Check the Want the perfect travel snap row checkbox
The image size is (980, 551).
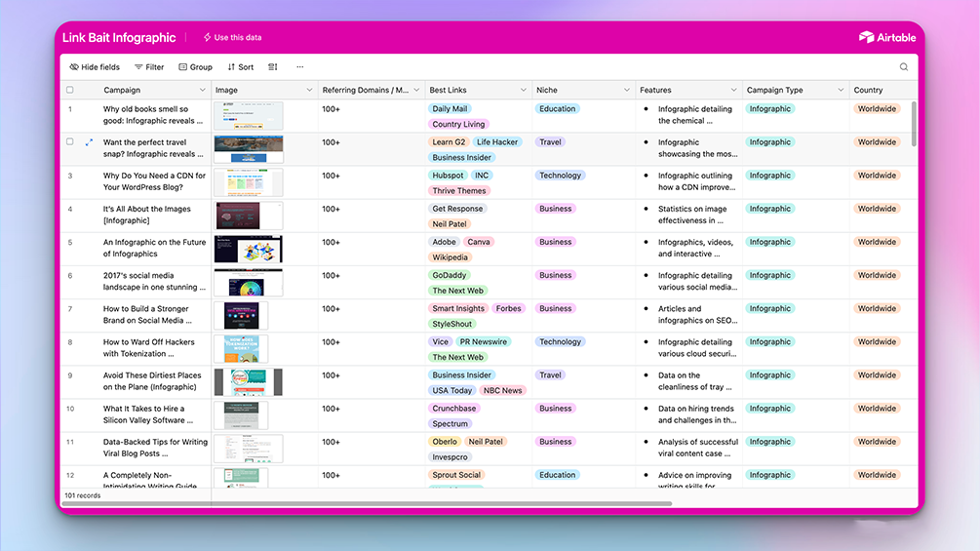[70, 141]
